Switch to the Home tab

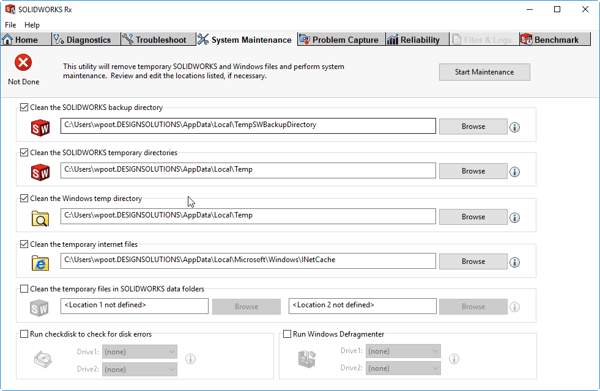[x=25, y=39]
